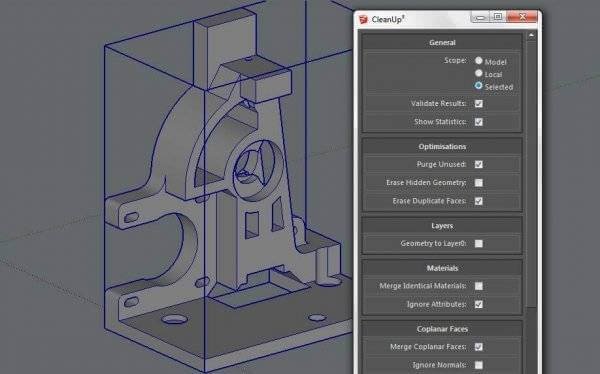The image size is (600, 374).
Task: Close the CleanUp dialog
Action: click(522, 17)
